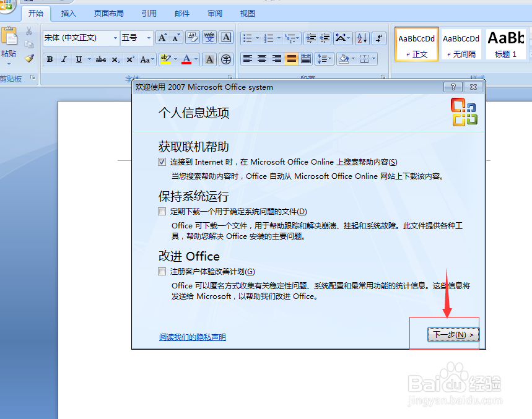The width and height of the screenshot is (532, 419).
Task: Click the Grow Font icon
Action: click(x=162, y=37)
